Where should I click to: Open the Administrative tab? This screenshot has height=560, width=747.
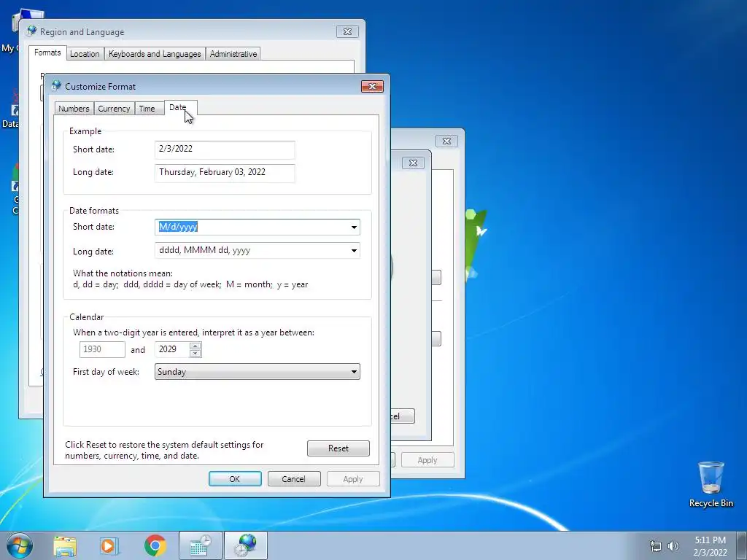coord(233,54)
